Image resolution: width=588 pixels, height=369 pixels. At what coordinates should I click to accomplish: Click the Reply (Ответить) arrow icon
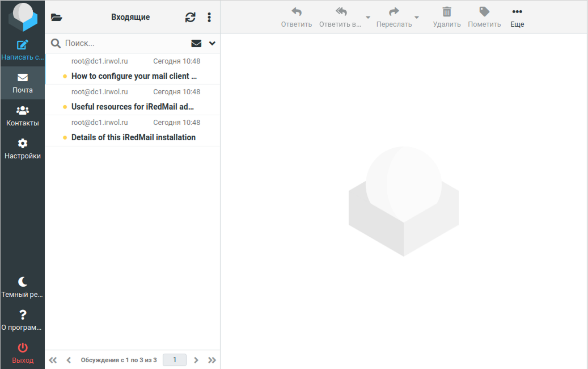click(297, 12)
